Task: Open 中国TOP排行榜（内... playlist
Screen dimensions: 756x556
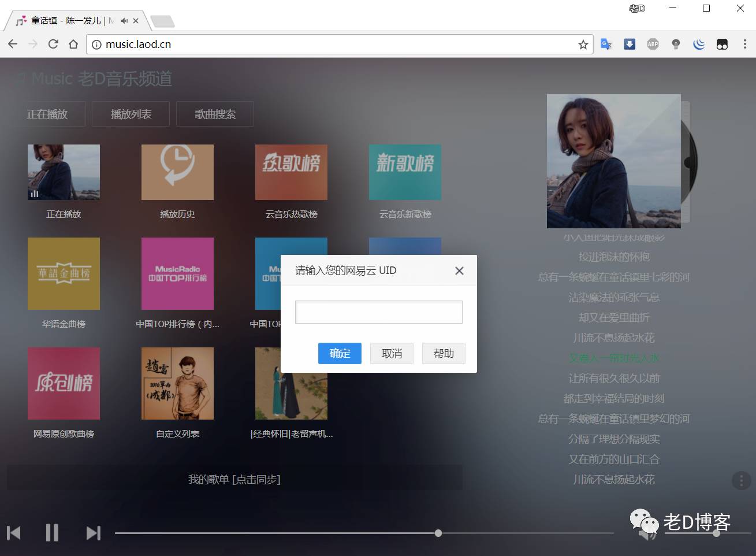Action: click(x=177, y=273)
